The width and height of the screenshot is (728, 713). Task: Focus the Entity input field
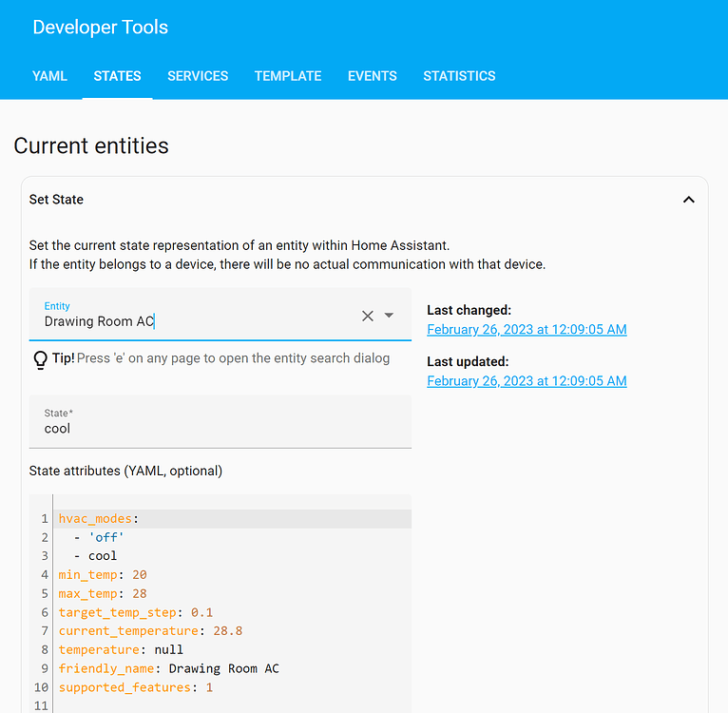tap(220, 315)
